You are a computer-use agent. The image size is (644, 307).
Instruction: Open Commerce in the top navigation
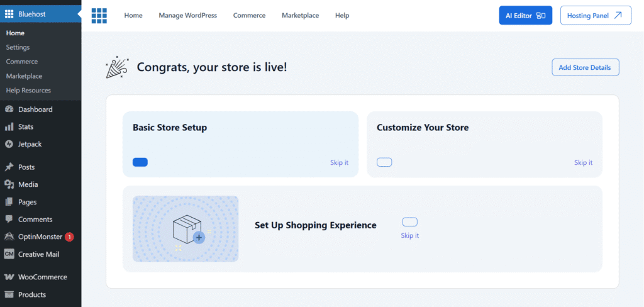click(x=249, y=16)
